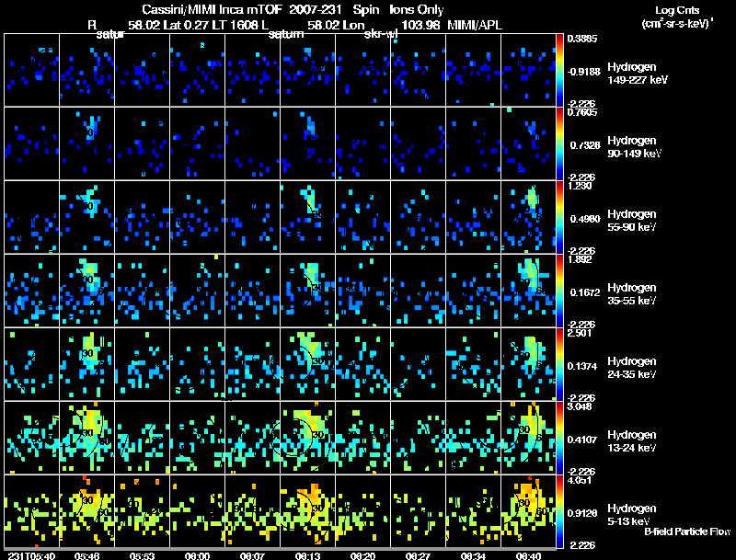
Task: Select the 06:40 image in Hydrogen 5-13 keV row
Action: pyautogui.click(x=528, y=511)
